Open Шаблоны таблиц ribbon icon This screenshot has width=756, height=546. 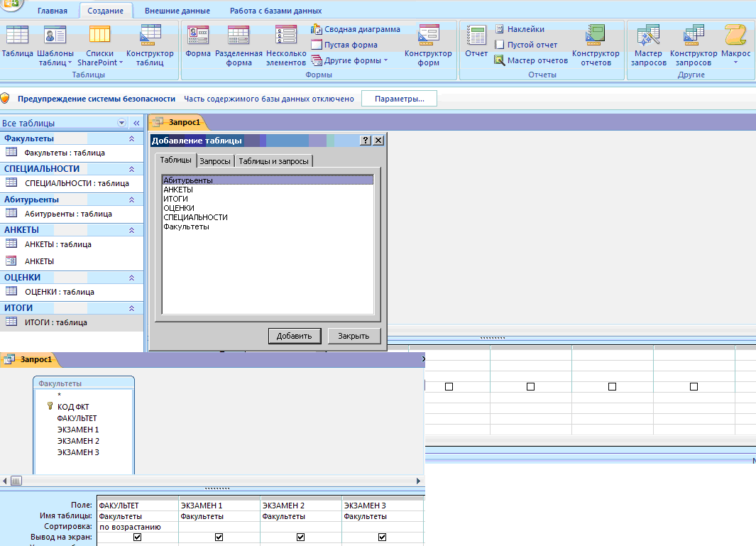(x=55, y=46)
